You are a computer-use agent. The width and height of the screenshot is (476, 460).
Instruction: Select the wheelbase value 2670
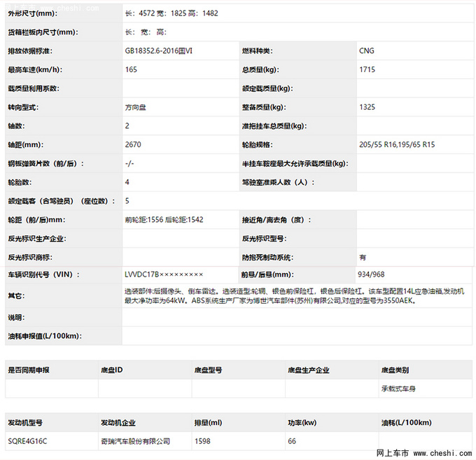(x=133, y=144)
